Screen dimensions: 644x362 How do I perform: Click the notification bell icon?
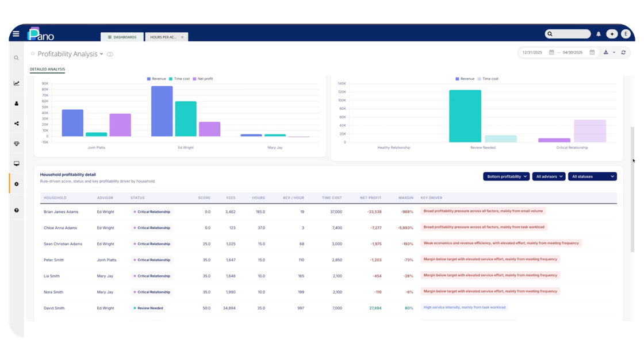pyautogui.click(x=599, y=34)
